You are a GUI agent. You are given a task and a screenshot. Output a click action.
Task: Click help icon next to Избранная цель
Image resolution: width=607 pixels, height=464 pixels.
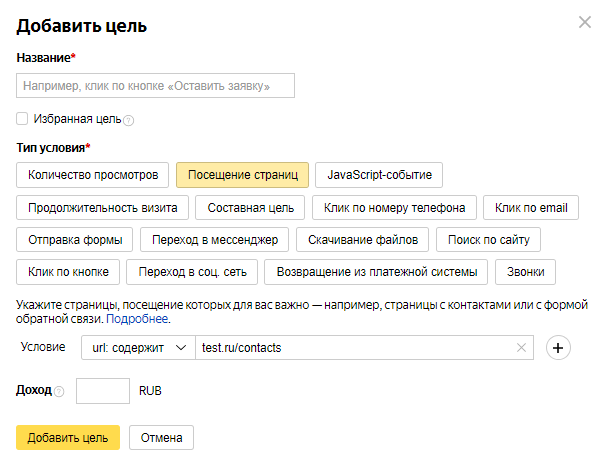tap(128, 120)
